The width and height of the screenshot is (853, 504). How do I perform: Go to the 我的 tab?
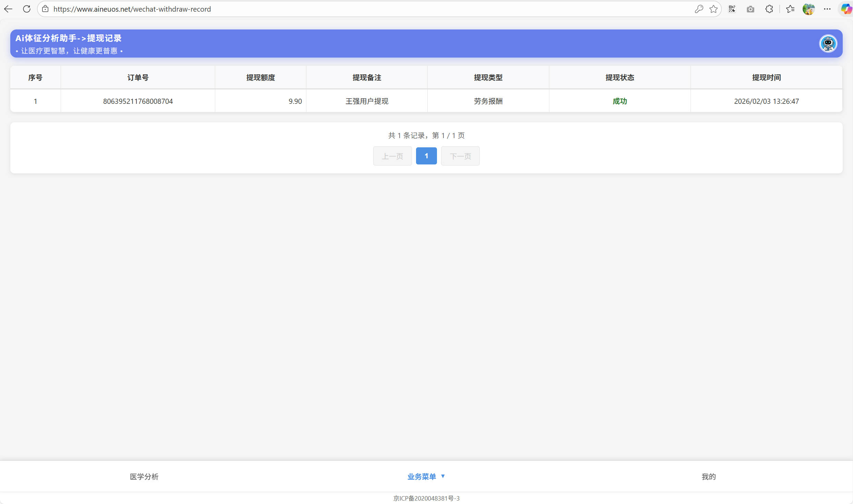pyautogui.click(x=708, y=477)
